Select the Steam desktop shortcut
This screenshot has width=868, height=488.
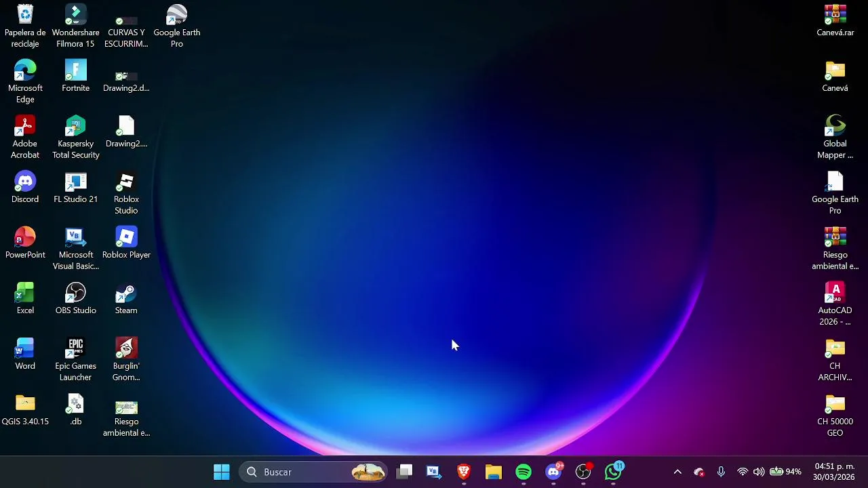pyautogui.click(x=126, y=298)
